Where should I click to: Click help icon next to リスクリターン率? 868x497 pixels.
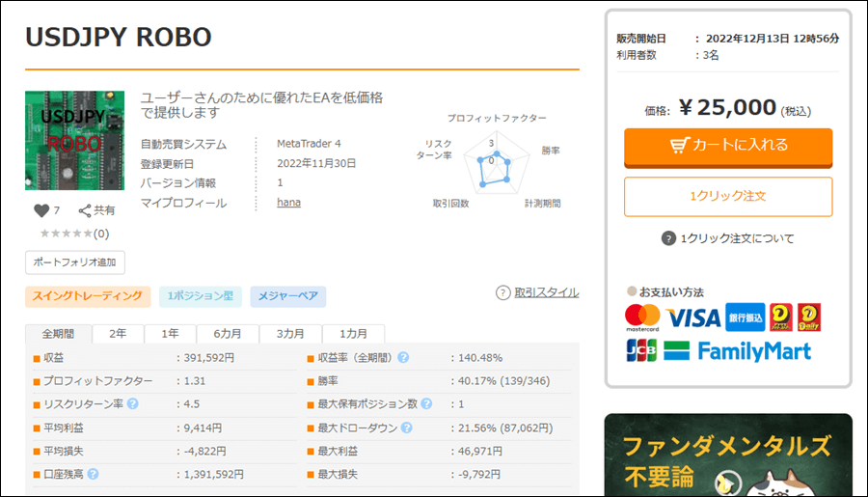point(132,404)
